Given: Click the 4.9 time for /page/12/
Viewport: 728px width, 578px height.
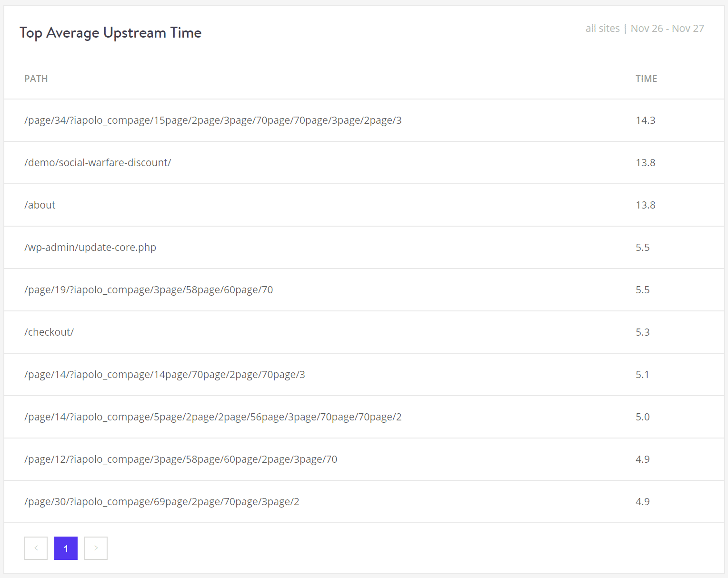Looking at the screenshot, I should (642, 459).
